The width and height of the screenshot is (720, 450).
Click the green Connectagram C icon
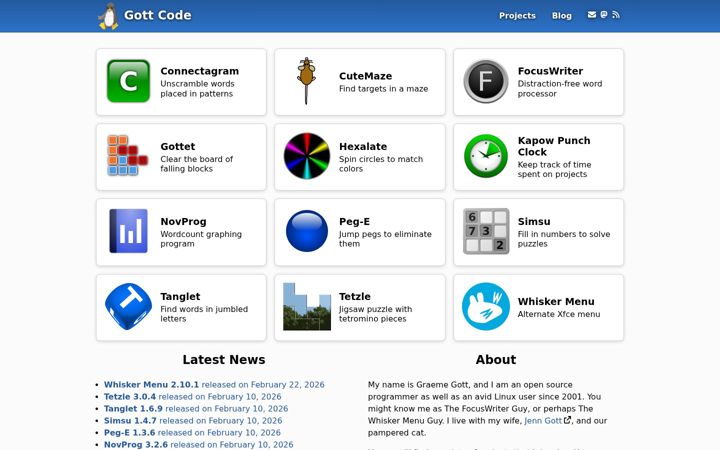(x=128, y=81)
